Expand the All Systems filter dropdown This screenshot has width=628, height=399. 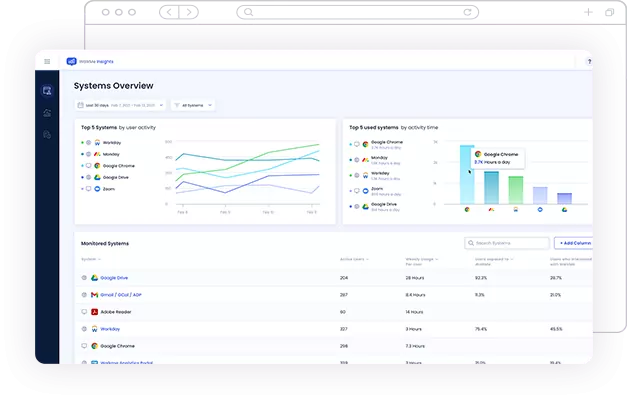point(193,105)
